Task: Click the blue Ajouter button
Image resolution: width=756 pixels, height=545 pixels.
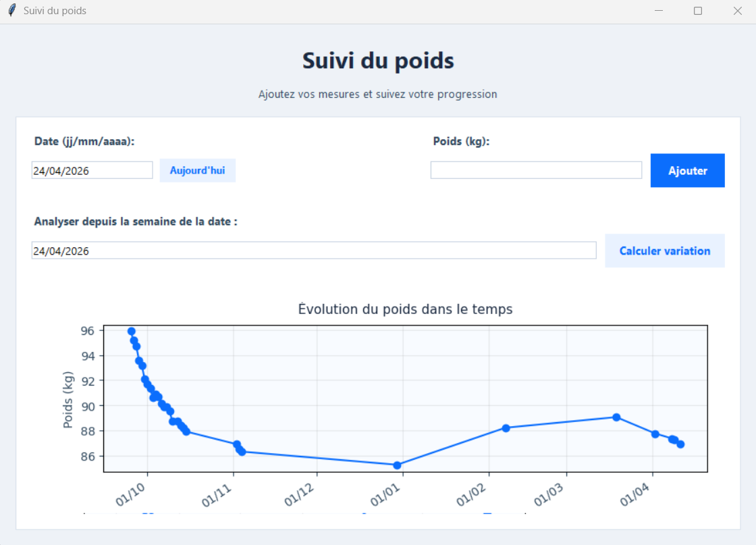Action: (687, 170)
